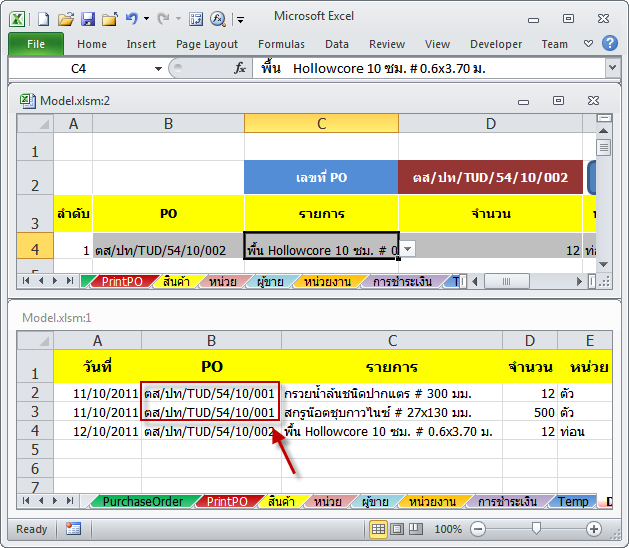Click the Excel Help question mark icon
Image resolution: width=629 pixels, height=548 pixels.
click(588, 43)
